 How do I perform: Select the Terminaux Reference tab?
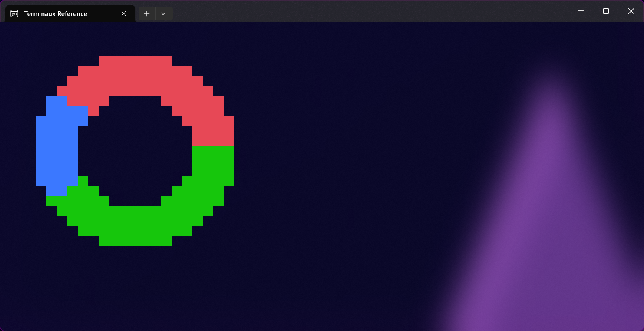70,13
